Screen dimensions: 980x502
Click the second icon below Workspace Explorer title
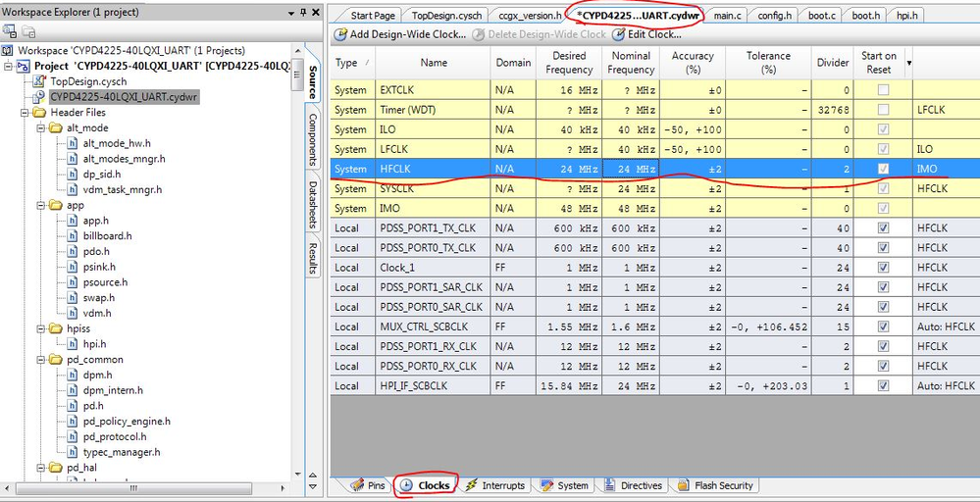28,31
